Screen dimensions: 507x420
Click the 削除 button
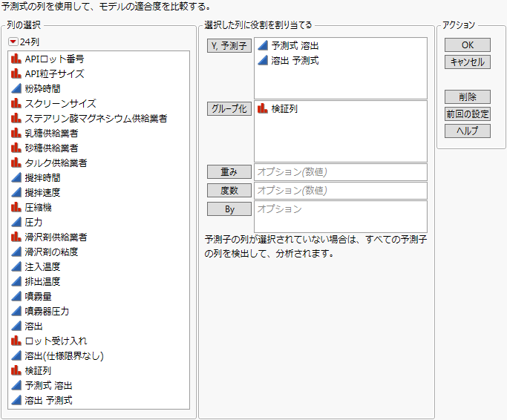[468, 96]
